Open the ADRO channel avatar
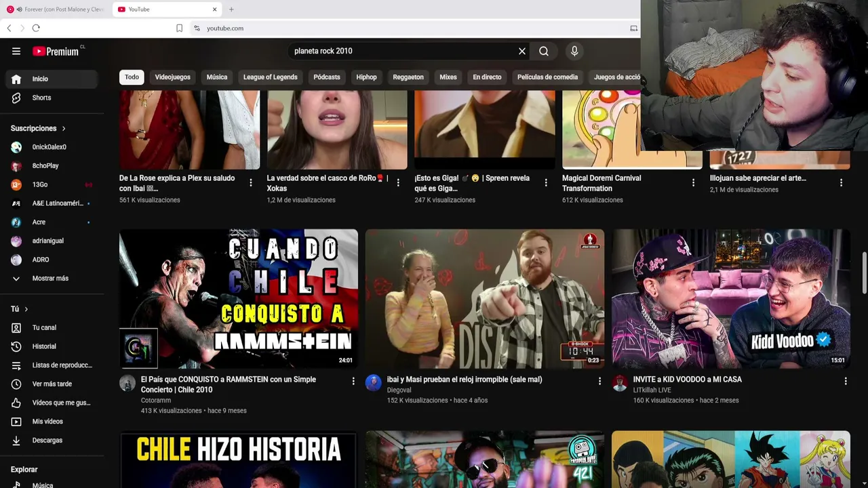Image resolution: width=868 pixels, height=488 pixels. click(x=16, y=260)
